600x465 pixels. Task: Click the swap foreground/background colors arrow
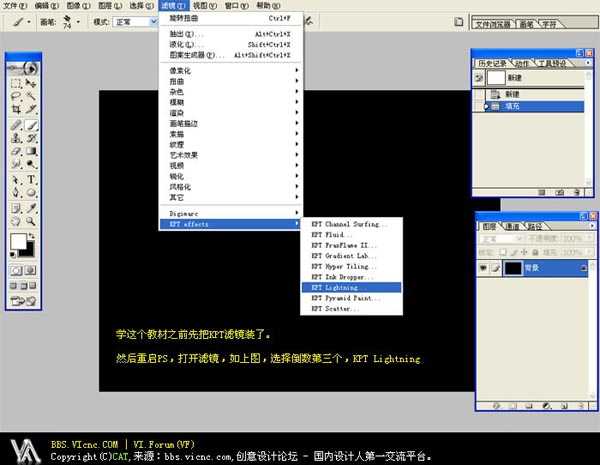coord(32,236)
